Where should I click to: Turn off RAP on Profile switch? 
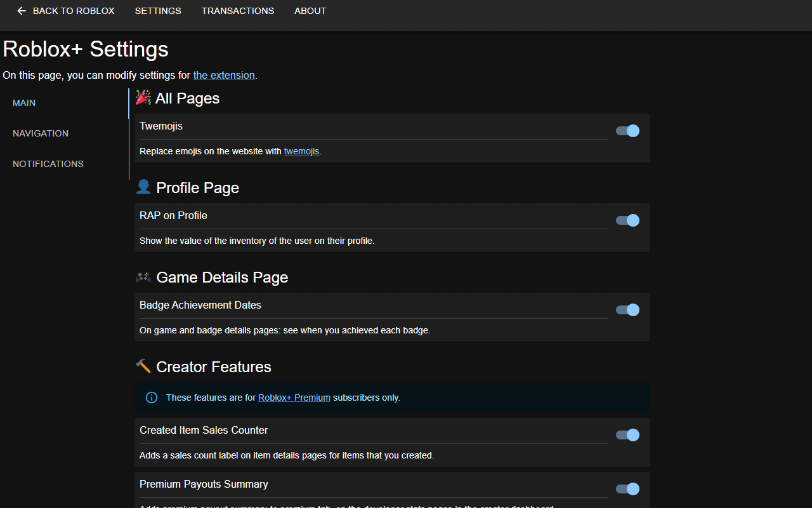click(627, 220)
